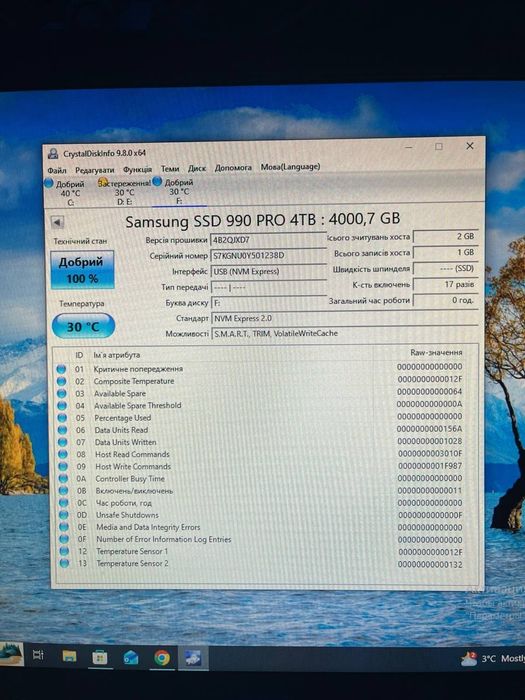The width and height of the screenshot is (525, 700).
Task: Open the weather widget showing 3°C
Action: pyautogui.click(x=492, y=658)
